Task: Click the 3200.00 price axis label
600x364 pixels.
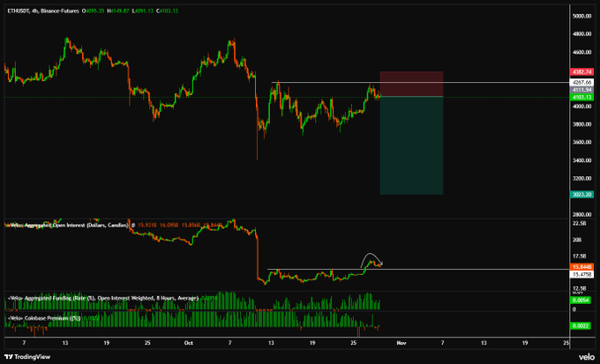Action: point(582,179)
